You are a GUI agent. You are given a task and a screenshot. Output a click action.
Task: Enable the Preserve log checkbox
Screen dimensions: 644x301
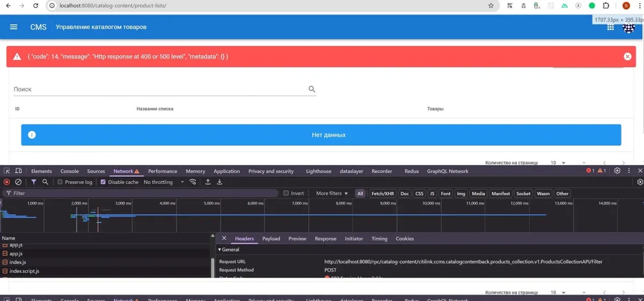coord(61,182)
